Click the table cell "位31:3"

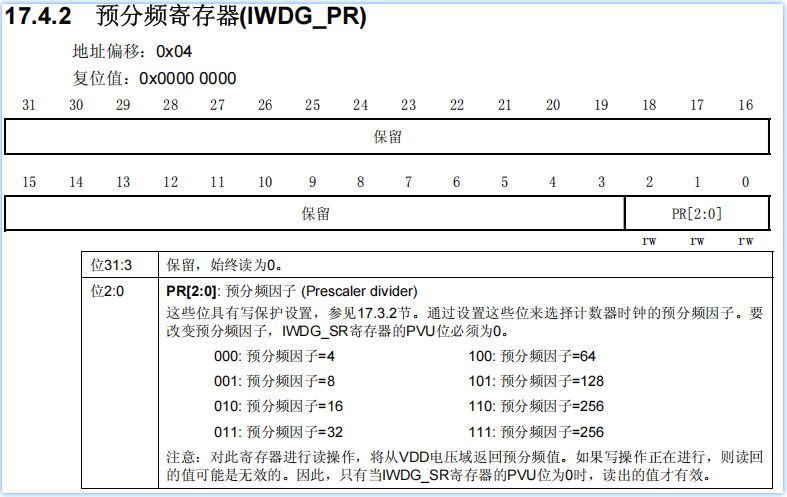[120, 265]
